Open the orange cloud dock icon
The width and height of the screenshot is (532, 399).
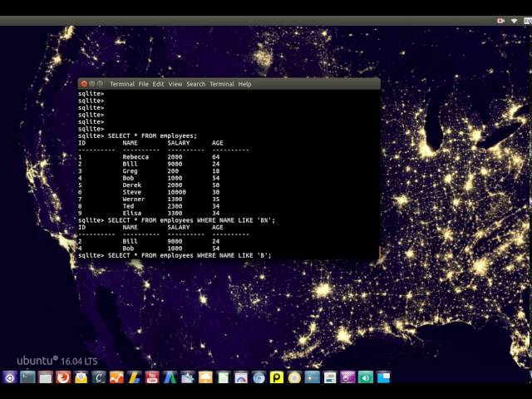click(205, 377)
